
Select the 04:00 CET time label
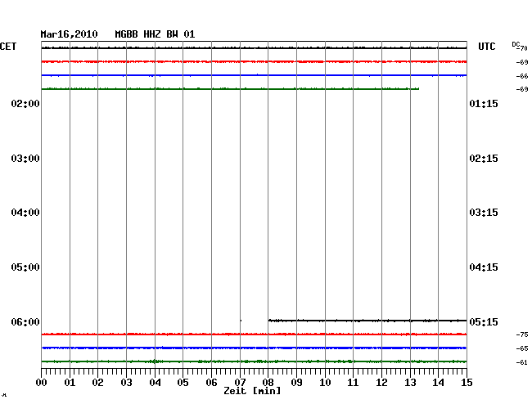tap(25, 213)
